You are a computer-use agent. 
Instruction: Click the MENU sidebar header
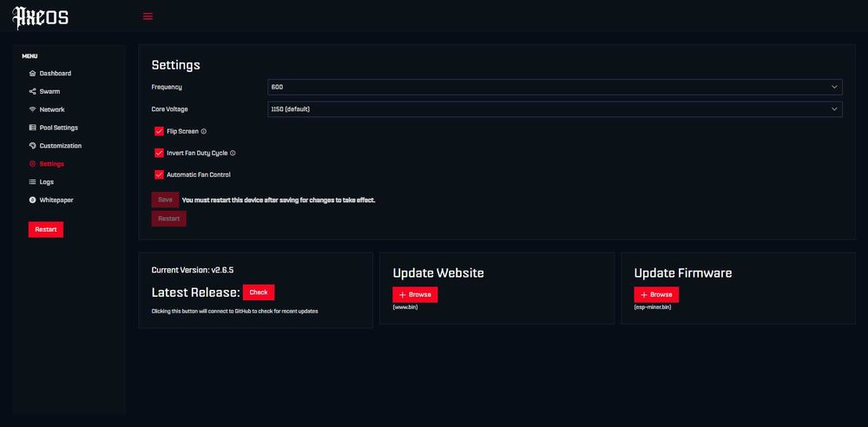point(30,56)
